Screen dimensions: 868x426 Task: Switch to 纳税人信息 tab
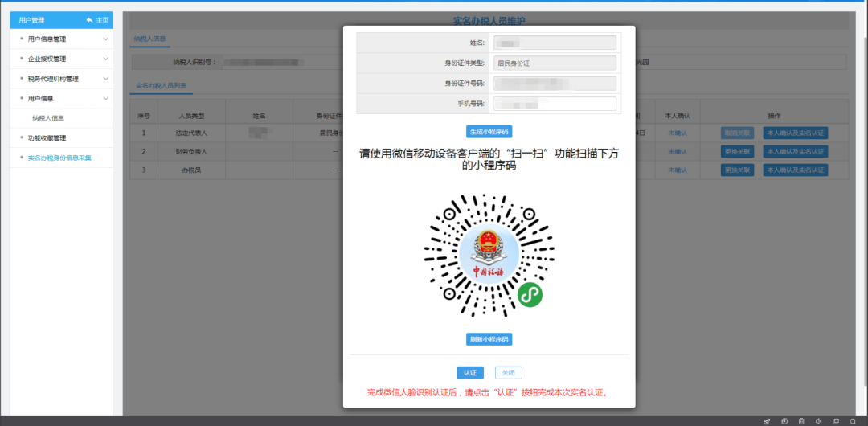click(149, 39)
